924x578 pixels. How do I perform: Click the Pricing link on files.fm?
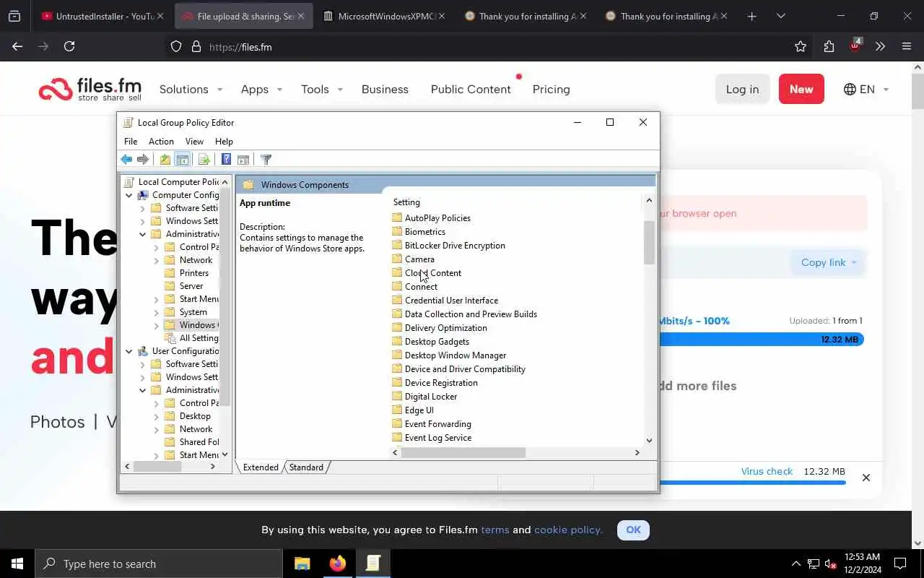[551, 90]
